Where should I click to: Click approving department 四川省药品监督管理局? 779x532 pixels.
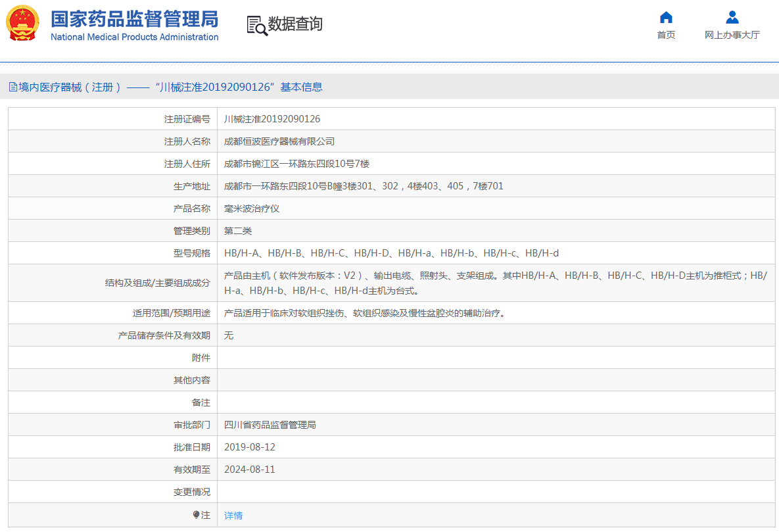point(270,425)
